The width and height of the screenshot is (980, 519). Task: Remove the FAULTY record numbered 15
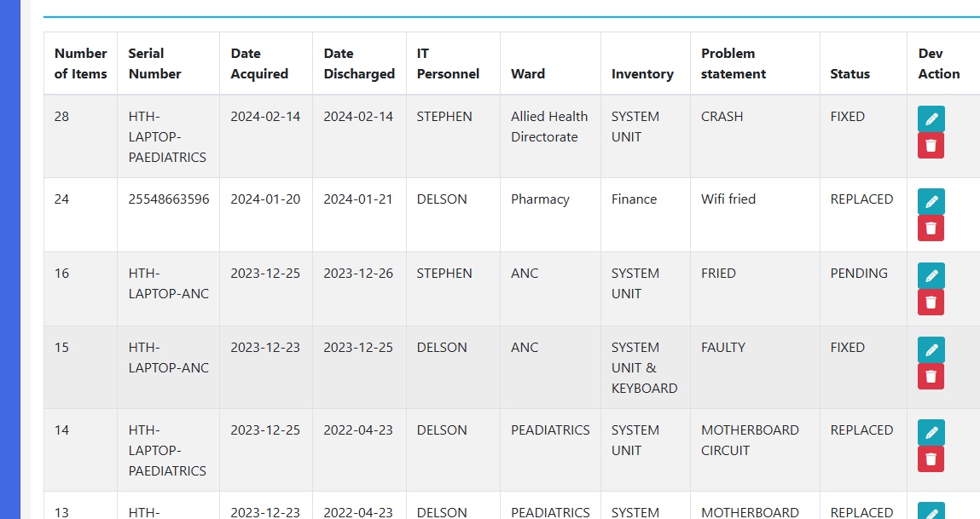[931, 376]
